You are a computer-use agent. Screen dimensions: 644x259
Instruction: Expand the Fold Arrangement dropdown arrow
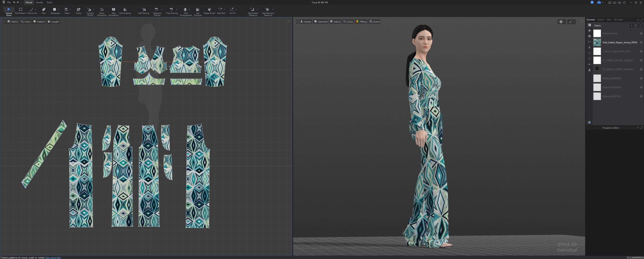tap(189, 9)
